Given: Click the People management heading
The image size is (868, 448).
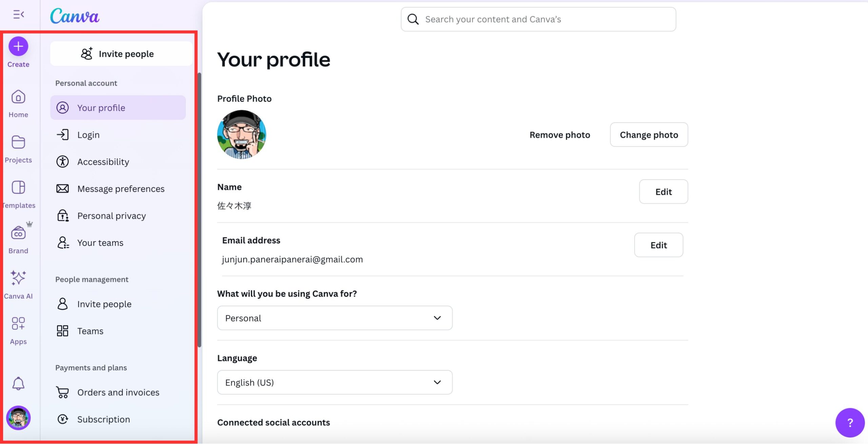Looking at the screenshot, I should 92,280.
